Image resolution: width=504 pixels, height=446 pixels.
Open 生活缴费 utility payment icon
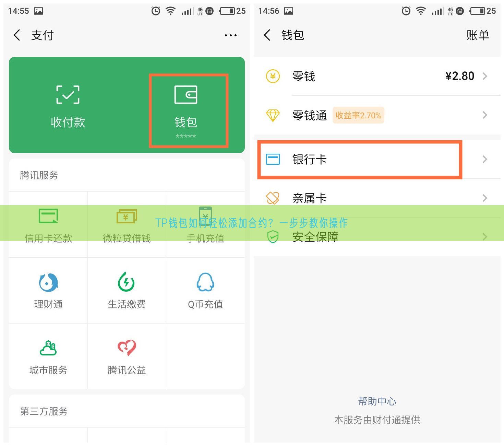126,282
